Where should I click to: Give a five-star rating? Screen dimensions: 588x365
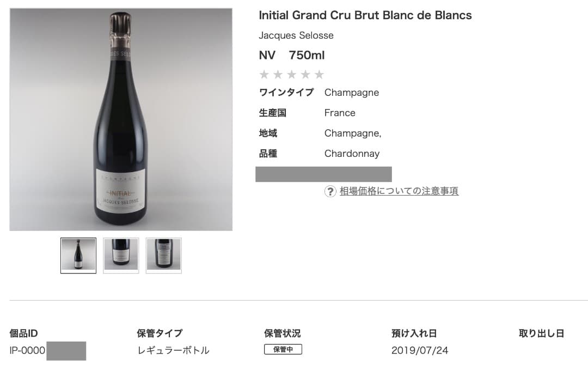click(319, 75)
